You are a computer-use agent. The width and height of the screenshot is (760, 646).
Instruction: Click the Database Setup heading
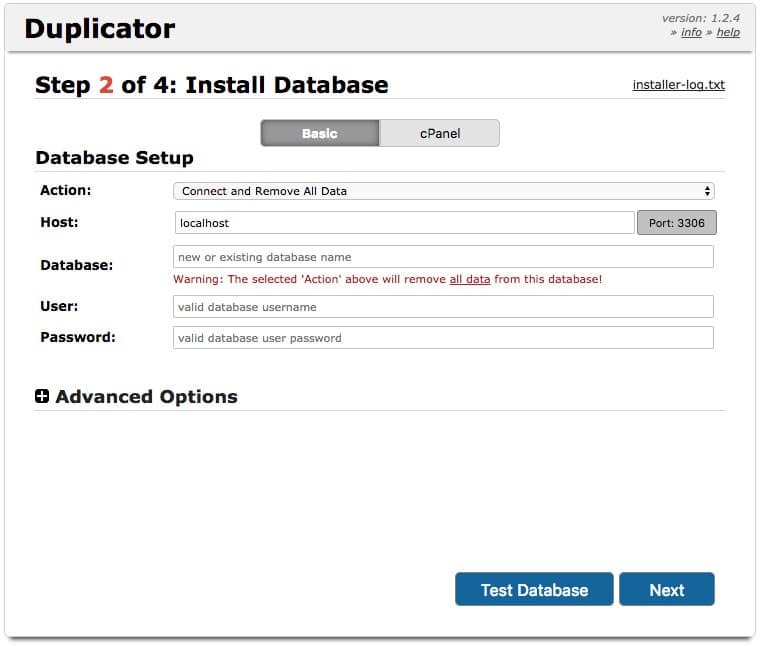(114, 158)
